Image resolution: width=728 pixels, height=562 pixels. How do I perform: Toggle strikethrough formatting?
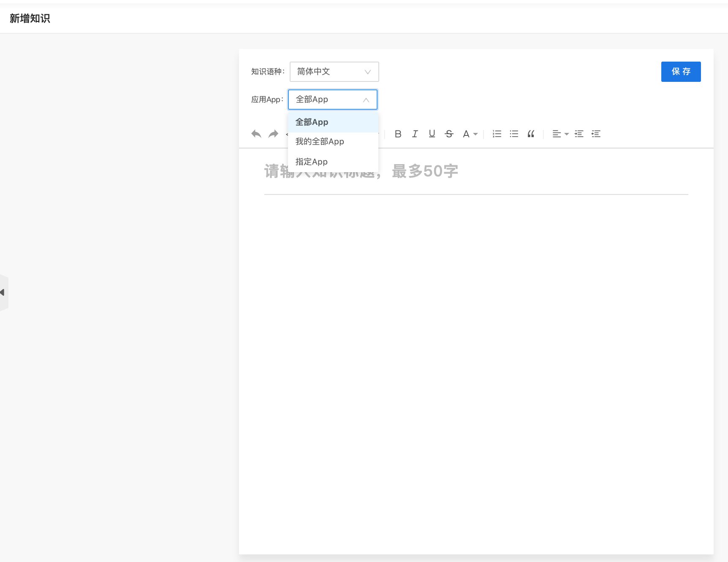point(449,134)
